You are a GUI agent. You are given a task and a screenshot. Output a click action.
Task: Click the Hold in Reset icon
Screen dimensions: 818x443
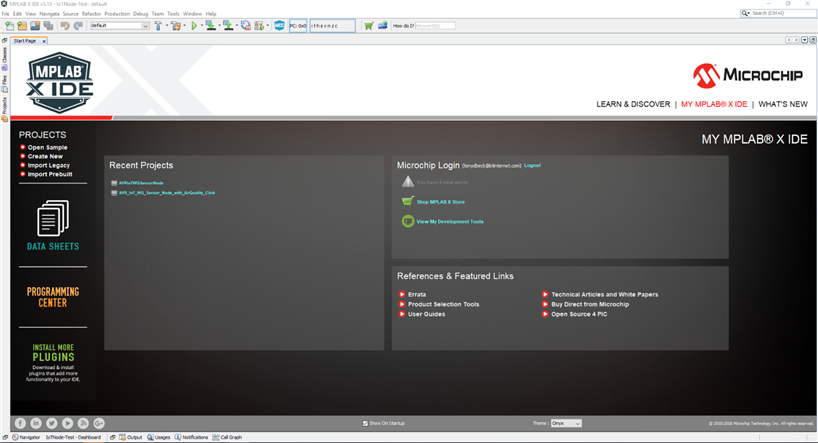[245, 26]
